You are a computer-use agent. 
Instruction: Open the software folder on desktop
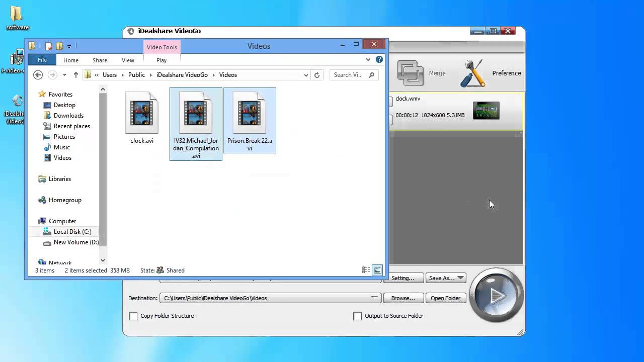17,18
